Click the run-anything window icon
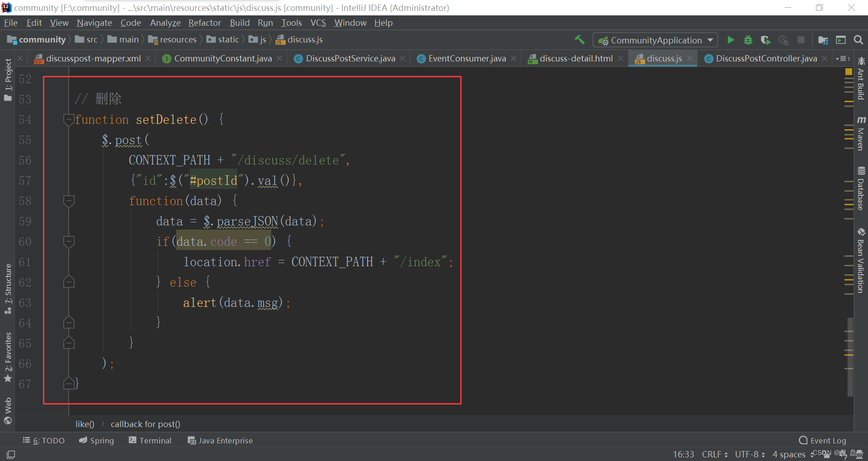The height and width of the screenshot is (461, 868). 841,40
